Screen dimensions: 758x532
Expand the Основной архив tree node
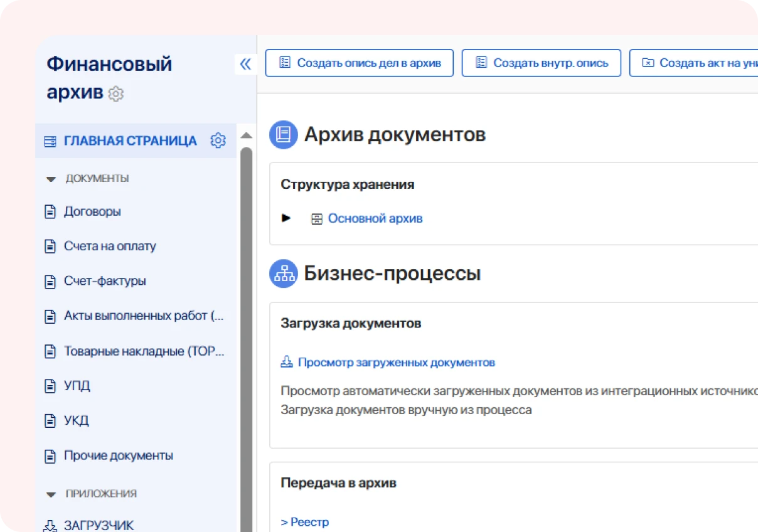click(x=287, y=218)
